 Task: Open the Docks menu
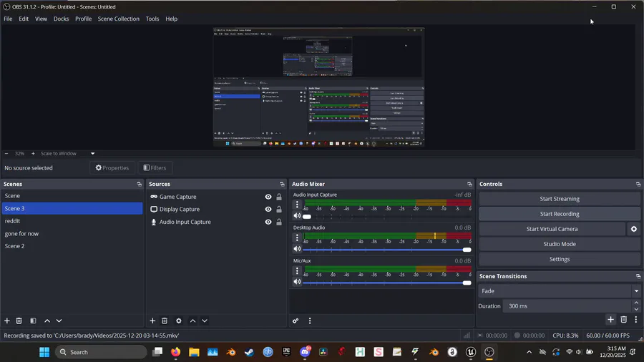coord(61,19)
